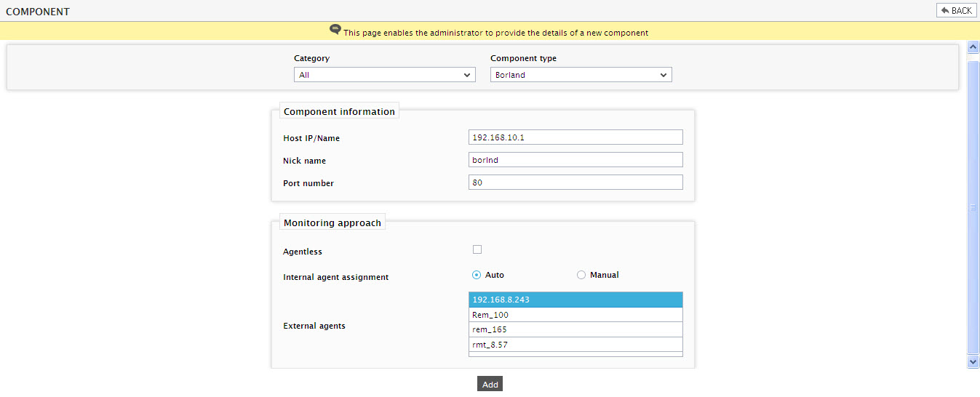Click the Category dropdown chevron arrow

click(x=467, y=75)
